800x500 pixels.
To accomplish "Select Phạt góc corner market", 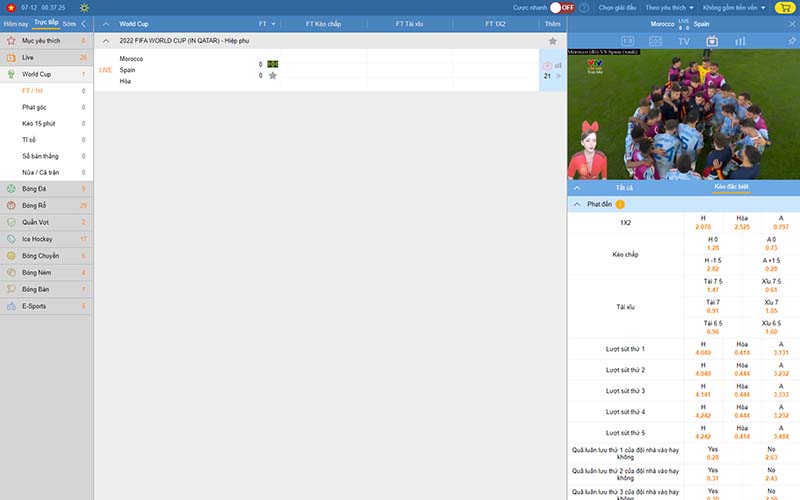I will point(34,107).
